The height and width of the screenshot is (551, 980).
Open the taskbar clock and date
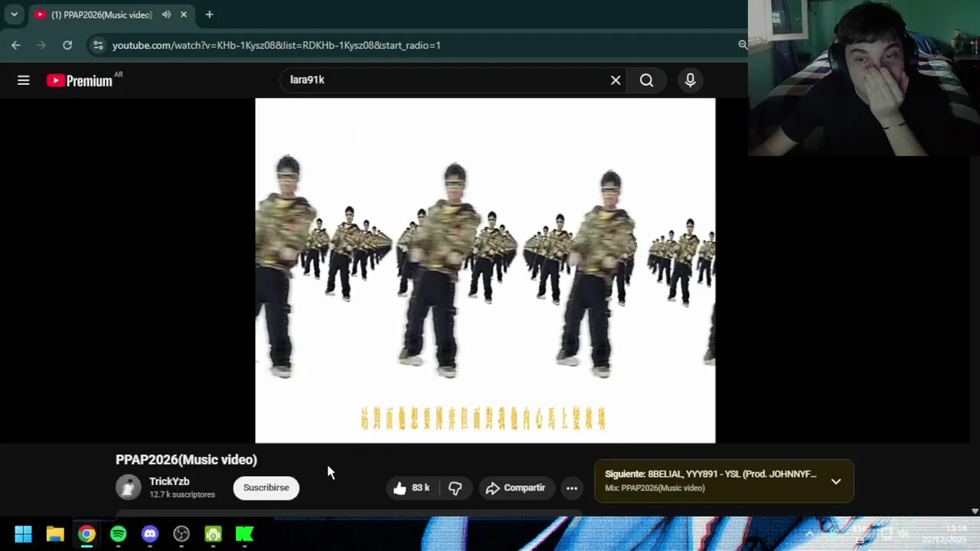coord(946,534)
